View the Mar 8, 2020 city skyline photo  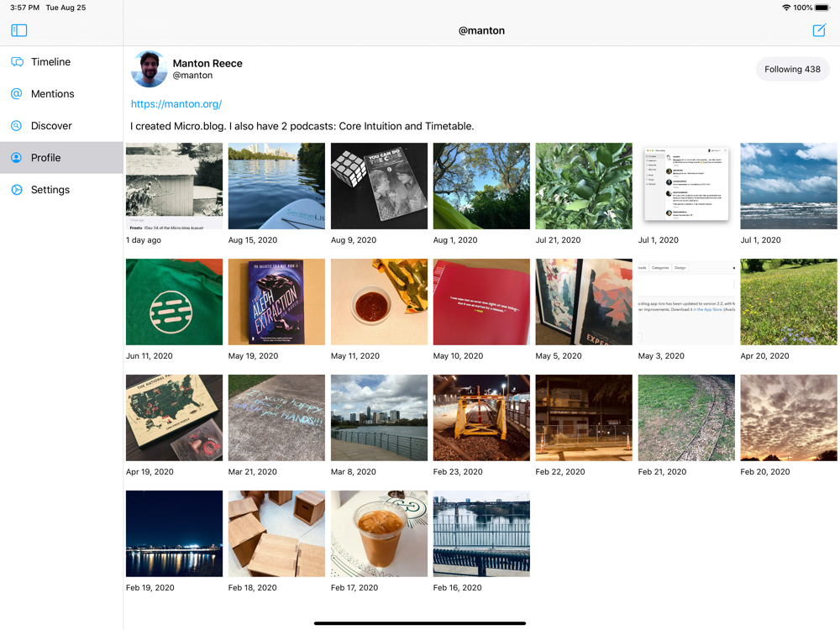tap(380, 417)
